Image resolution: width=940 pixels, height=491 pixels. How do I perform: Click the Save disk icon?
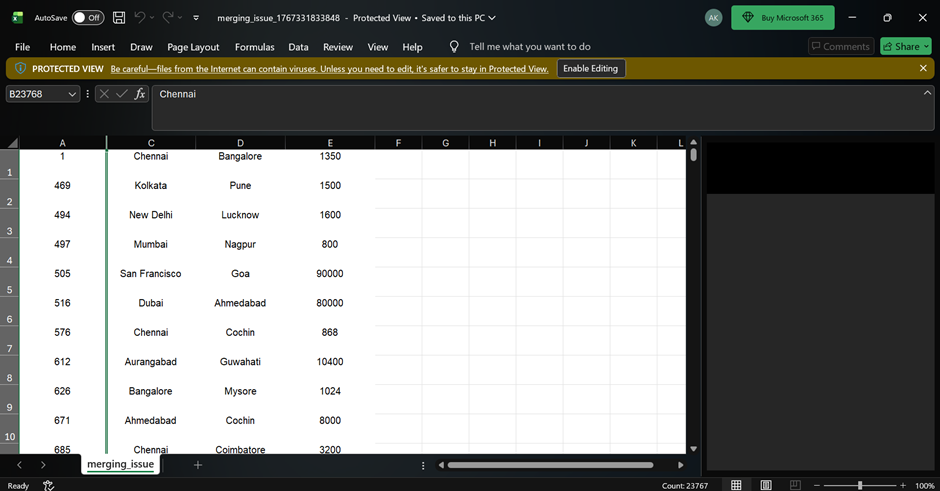click(119, 18)
